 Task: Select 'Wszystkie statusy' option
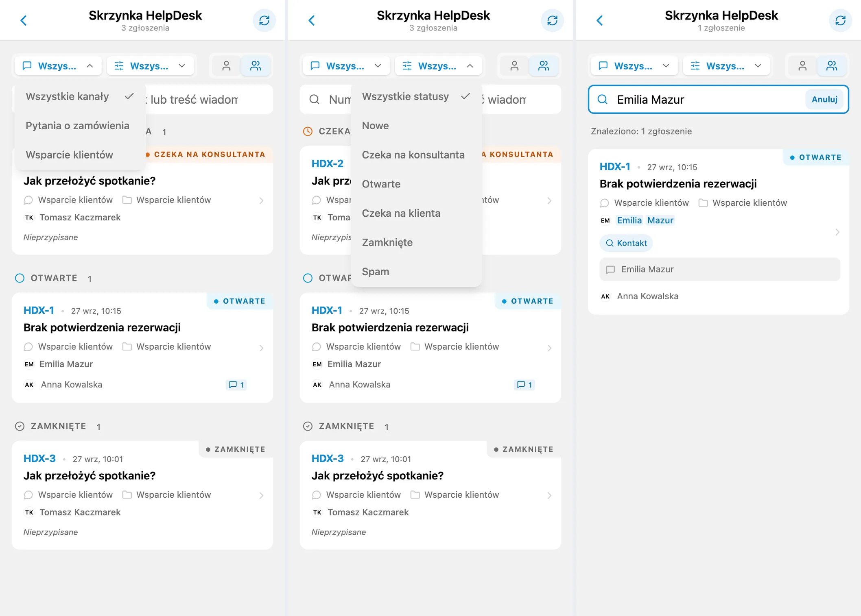click(416, 97)
